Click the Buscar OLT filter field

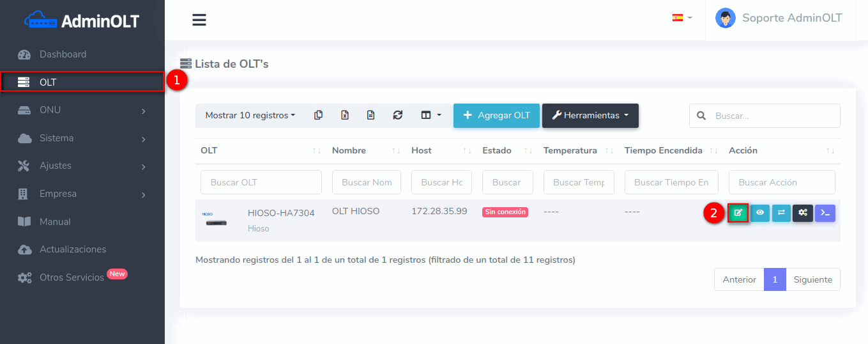coord(261,182)
